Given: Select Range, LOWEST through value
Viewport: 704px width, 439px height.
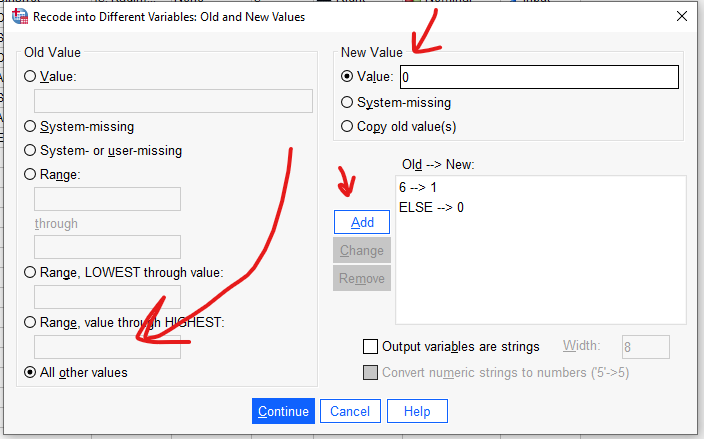Looking at the screenshot, I should [30, 272].
